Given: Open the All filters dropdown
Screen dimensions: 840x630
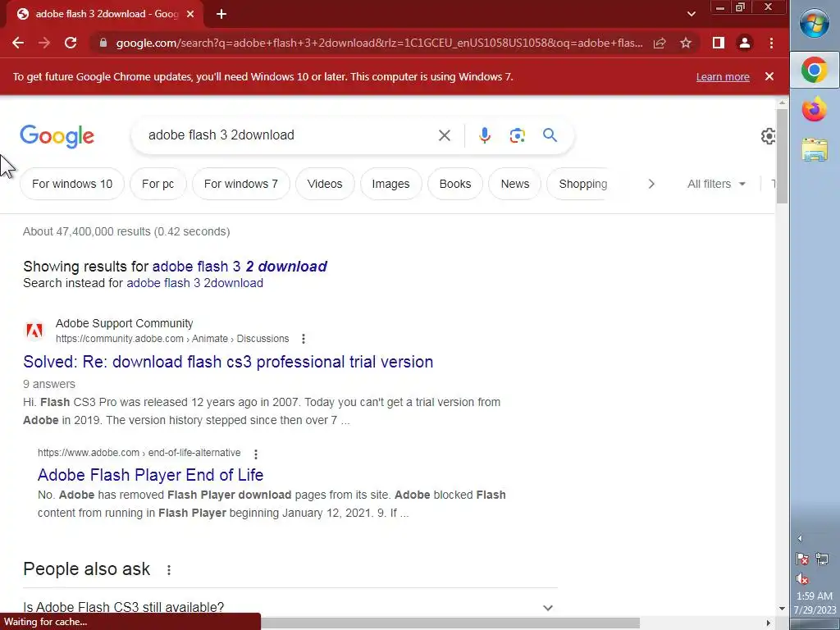Looking at the screenshot, I should coord(716,184).
